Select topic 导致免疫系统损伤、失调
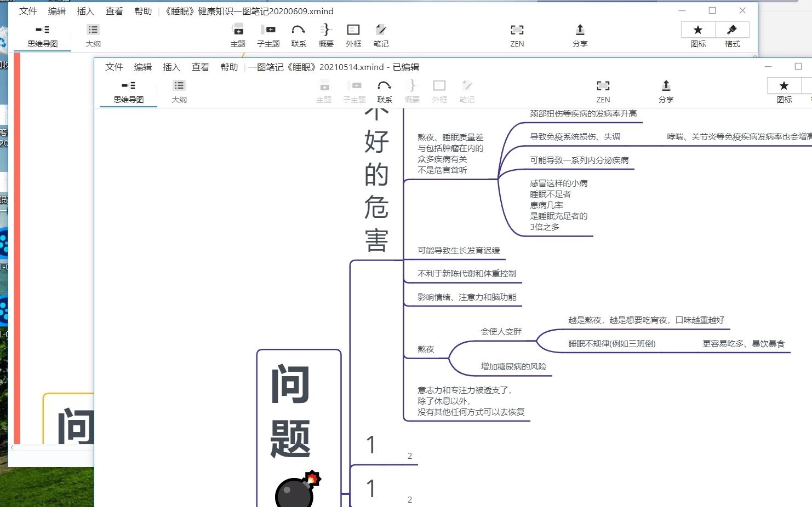Screen dimensions: 812x507 (575, 136)
